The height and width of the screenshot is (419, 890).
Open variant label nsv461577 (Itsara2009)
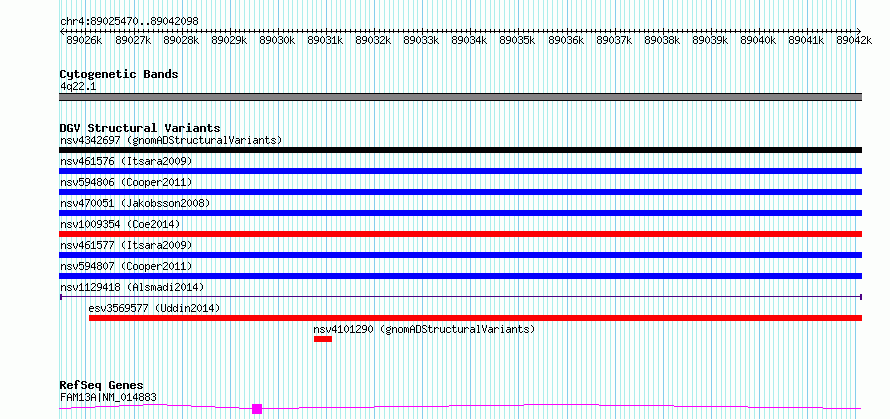[126, 245]
